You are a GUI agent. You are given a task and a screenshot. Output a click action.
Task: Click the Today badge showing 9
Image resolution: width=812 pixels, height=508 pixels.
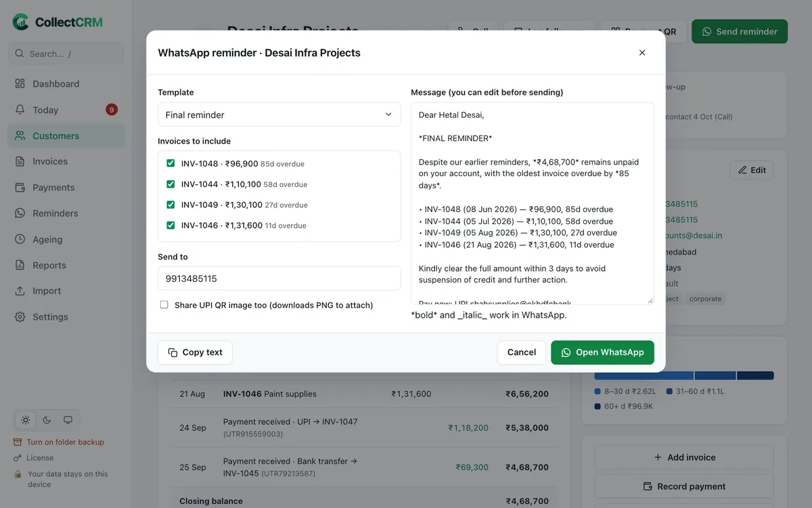(112, 110)
